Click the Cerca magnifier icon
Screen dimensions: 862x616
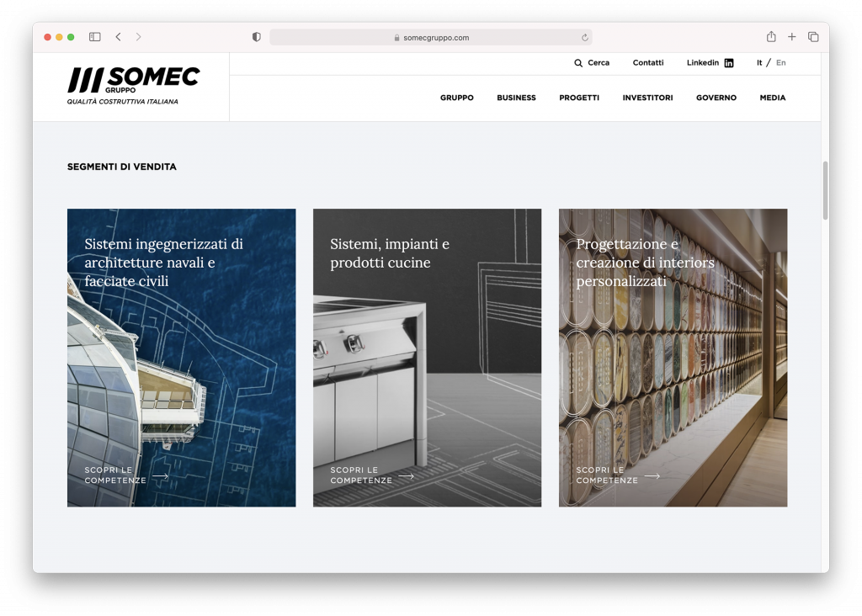[x=578, y=63]
